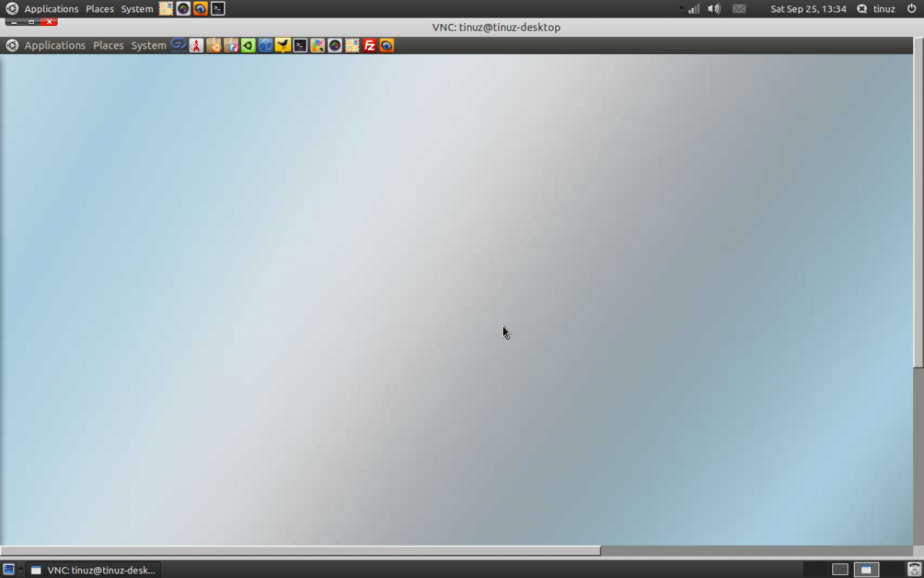The height and width of the screenshot is (578, 924).
Task: Click the VNC: tinuz@tinuz-desk... taskbar button
Action: click(93, 570)
